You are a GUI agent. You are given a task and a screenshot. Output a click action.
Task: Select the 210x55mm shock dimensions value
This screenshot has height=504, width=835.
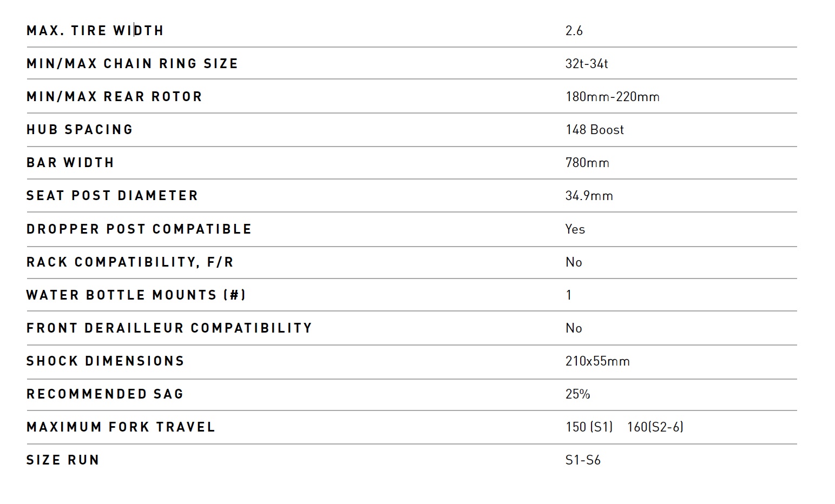(597, 361)
